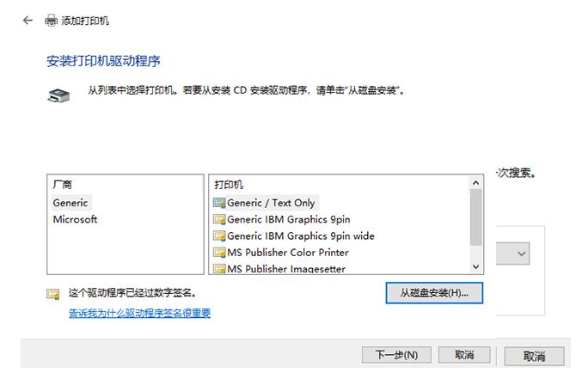Click the digitally signed driver certificate icon

tap(53, 294)
